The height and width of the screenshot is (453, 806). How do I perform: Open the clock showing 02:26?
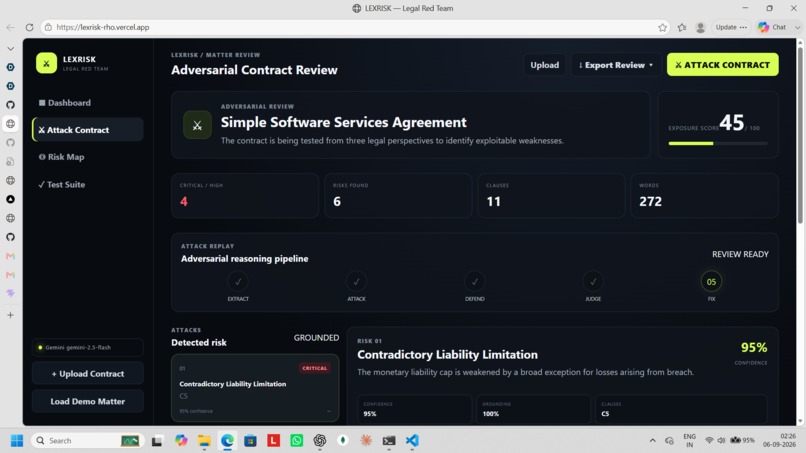(x=779, y=440)
